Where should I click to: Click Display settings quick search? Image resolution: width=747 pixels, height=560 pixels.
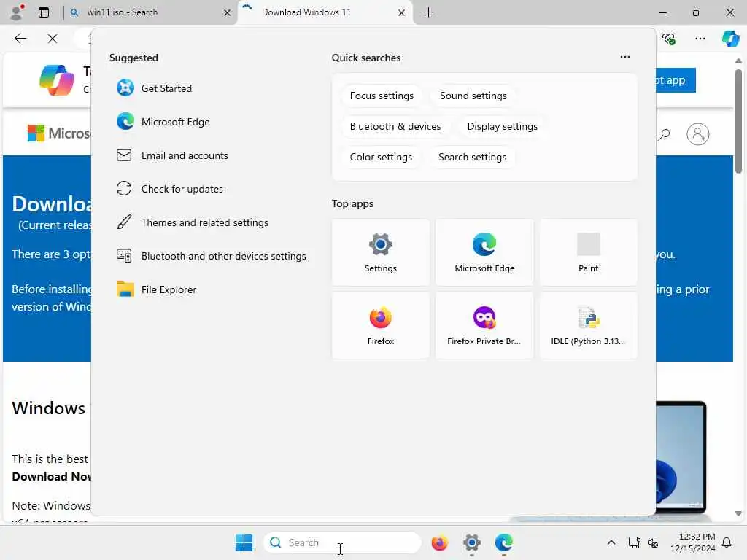pyautogui.click(x=502, y=126)
